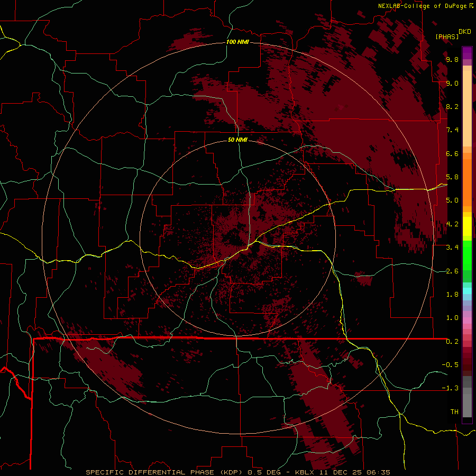Click the 9.0 scale value
The height and width of the screenshot is (476, 476).
452,84
